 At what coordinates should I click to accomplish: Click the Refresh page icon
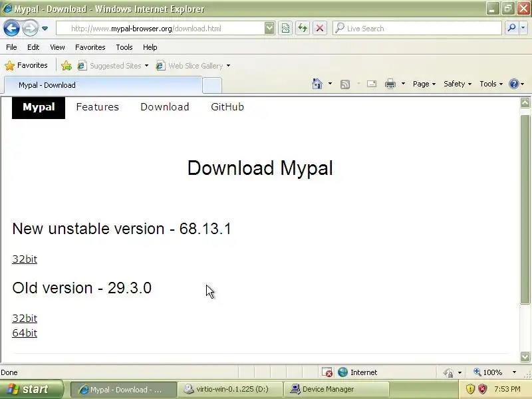[303, 28]
